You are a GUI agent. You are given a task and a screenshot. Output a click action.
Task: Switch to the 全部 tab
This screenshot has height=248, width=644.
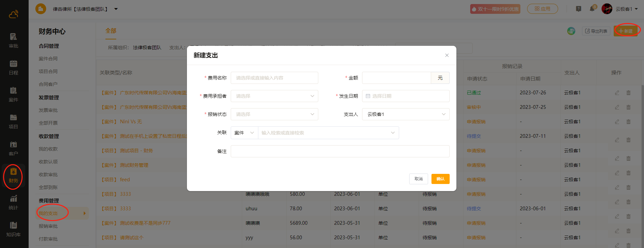111,31
